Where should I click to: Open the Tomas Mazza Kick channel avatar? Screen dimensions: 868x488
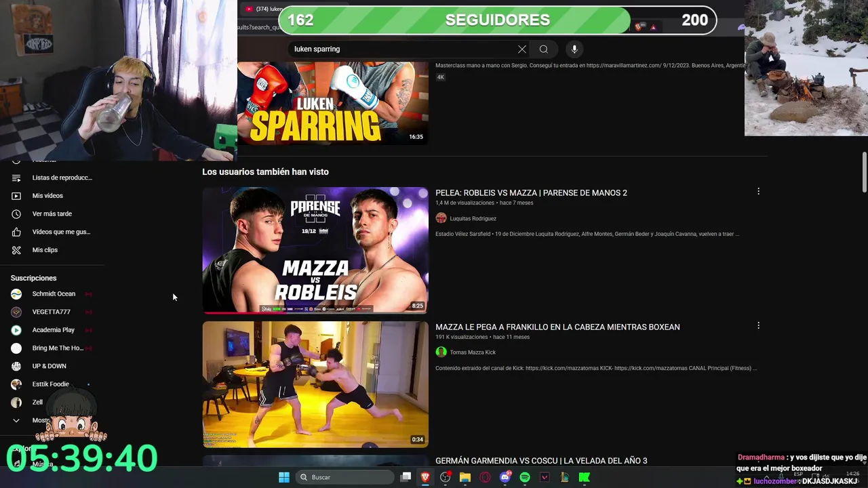(x=441, y=352)
